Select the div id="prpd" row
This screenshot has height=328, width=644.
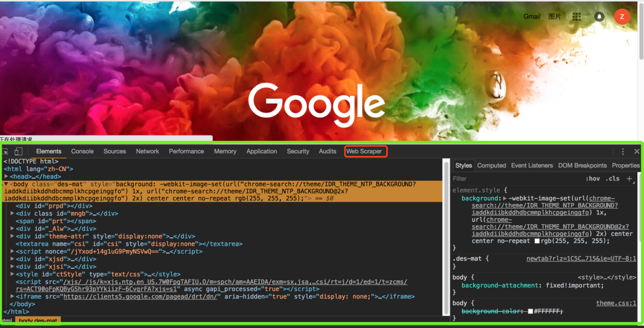coord(54,206)
